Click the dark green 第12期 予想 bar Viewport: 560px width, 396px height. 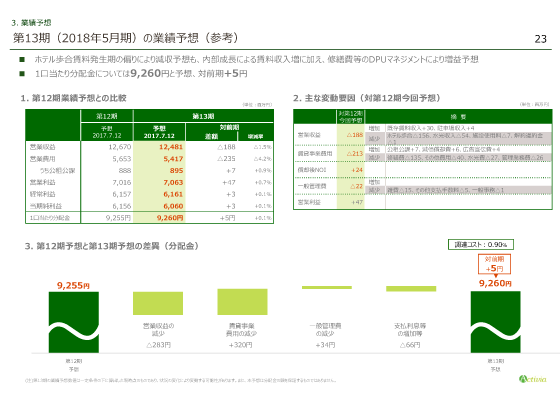(74, 322)
